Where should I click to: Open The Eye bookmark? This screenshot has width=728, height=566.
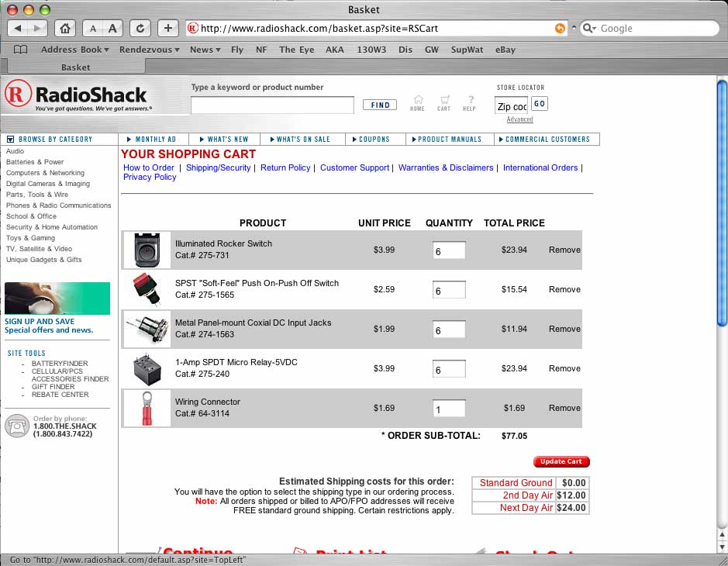[x=297, y=50]
